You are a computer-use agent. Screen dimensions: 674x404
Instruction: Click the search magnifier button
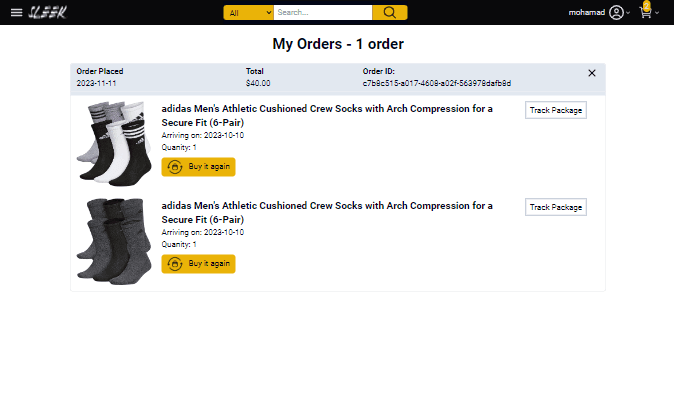click(389, 13)
